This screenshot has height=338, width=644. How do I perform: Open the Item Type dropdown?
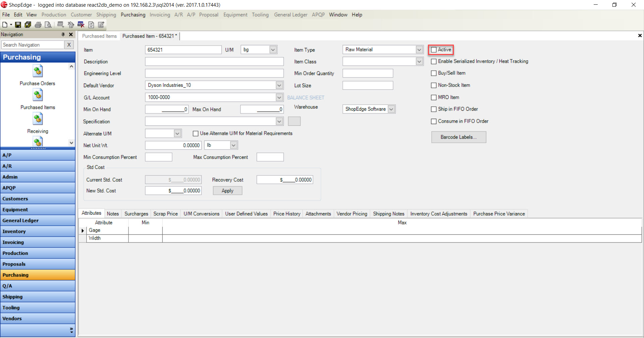(419, 50)
